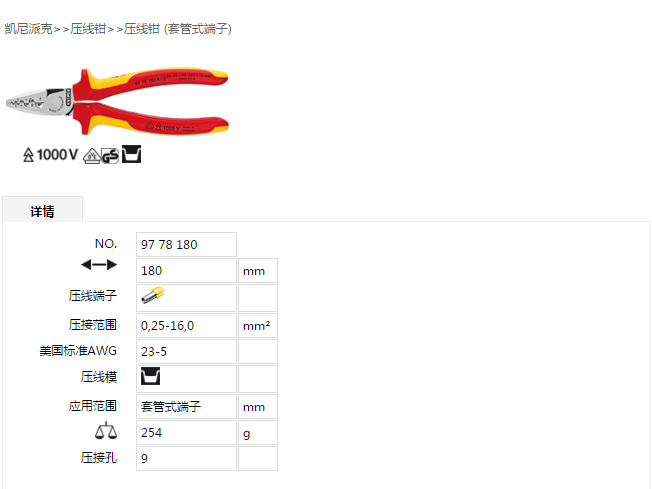Click the weighing scale weight icon
Viewport: 652px width, 489px height.
pyautogui.click(x=106, y=431)
